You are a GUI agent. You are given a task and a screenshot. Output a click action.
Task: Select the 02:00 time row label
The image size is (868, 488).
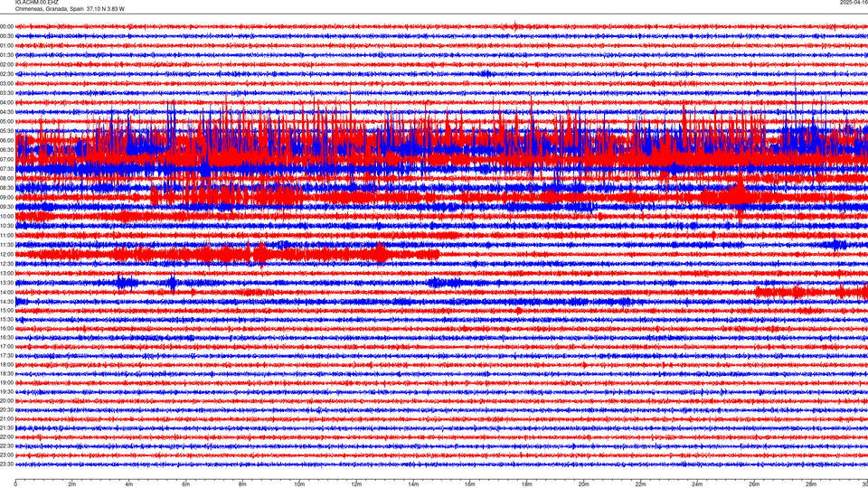pos(6,65)
